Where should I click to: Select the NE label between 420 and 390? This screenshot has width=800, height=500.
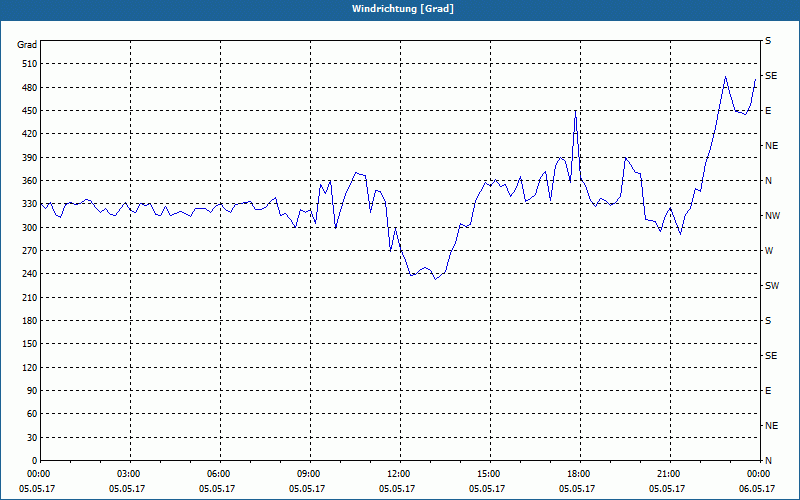point(771,146)
